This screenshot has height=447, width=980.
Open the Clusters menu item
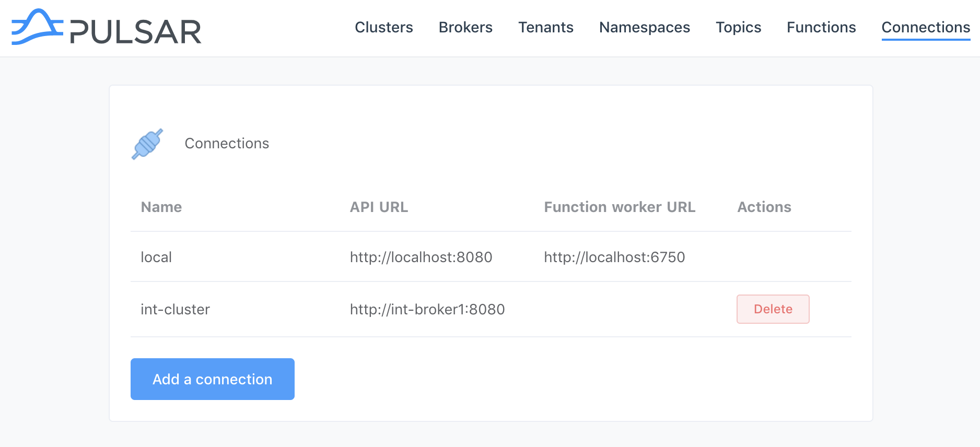tap(384, 27)
